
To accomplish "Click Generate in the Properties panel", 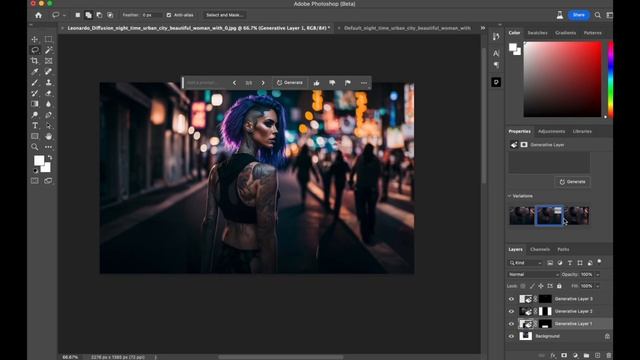I will pyautogui.click(x=572, y=182).
